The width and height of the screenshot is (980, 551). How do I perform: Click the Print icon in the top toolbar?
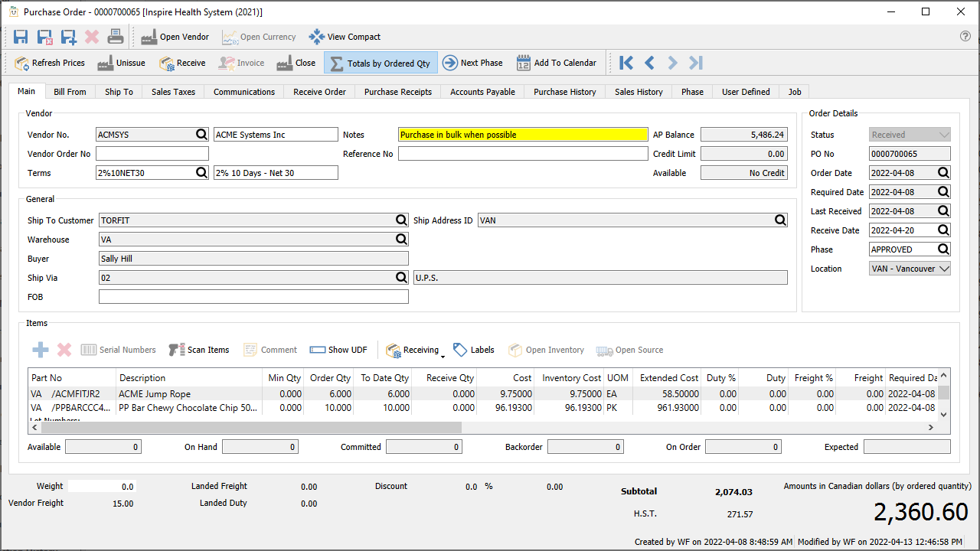(115, 37)
